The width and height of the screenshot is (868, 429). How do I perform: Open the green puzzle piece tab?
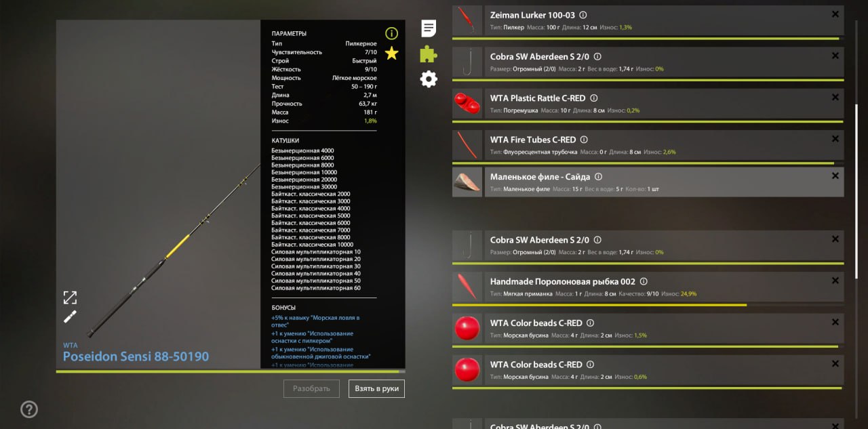pos(429,54)
